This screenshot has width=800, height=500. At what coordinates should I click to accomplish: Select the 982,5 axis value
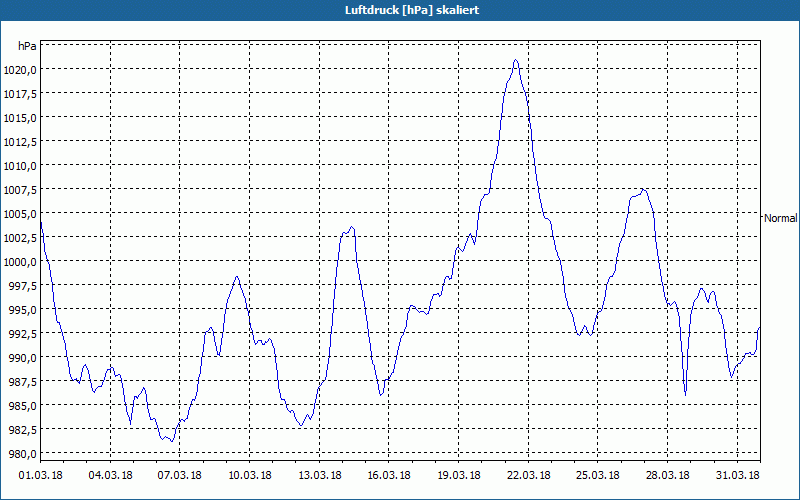pyautogui.click(x=22, y=430)
